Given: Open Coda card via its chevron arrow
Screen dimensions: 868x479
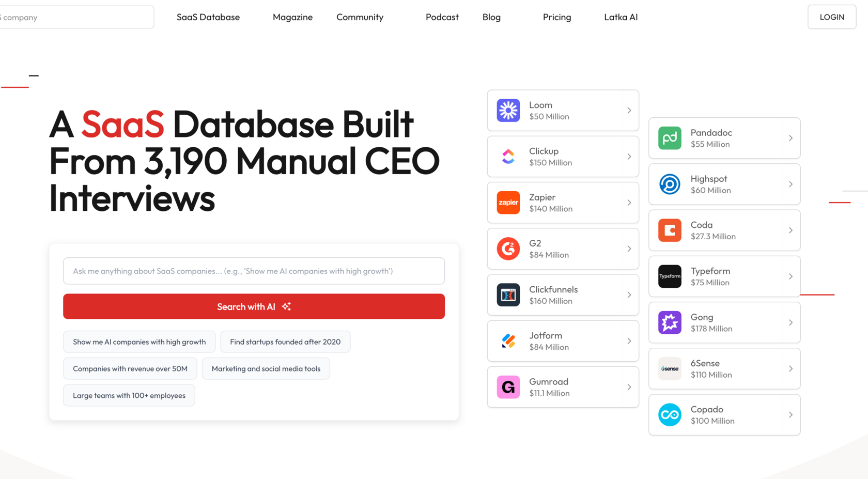Looking at the screenshot, I should [791, 230].
